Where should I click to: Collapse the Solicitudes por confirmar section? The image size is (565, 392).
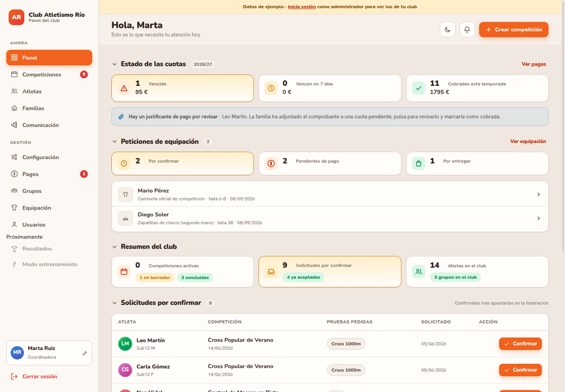click(115, 303)
